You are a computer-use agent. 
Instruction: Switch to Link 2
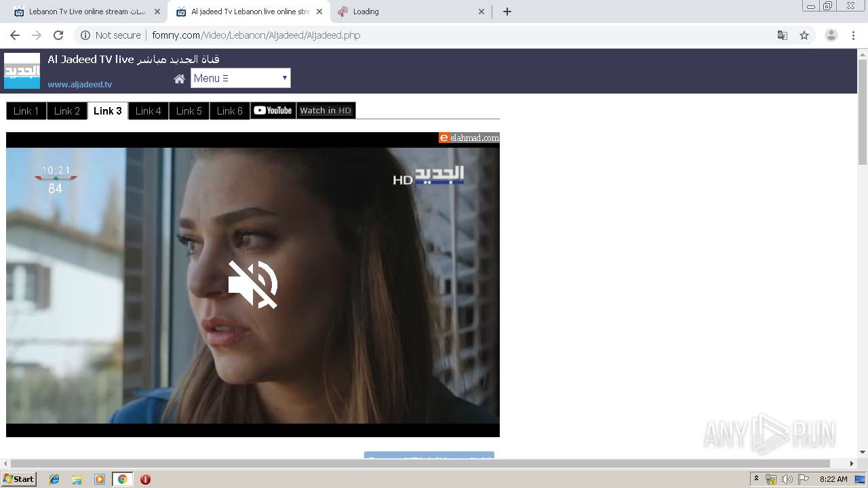(67, 110)
